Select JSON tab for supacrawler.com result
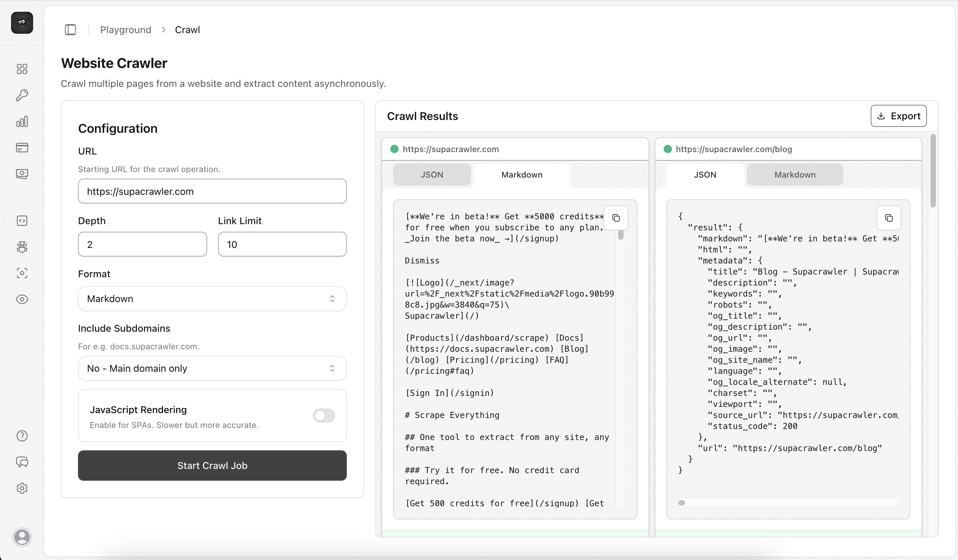958x560 pixels. (432, 175)
